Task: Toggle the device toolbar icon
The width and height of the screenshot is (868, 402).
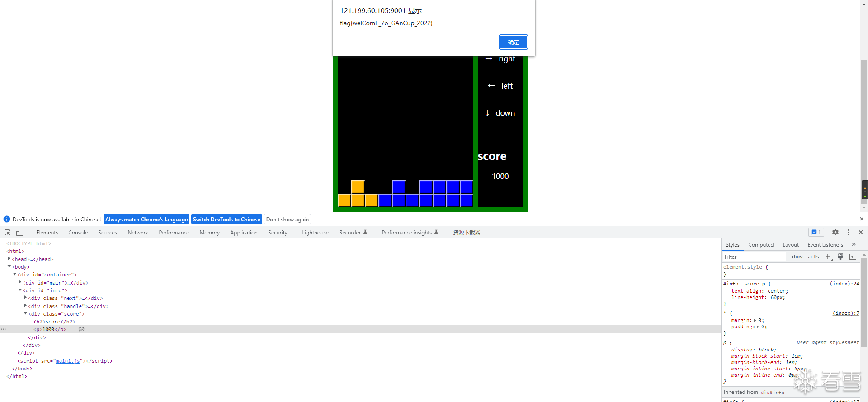Action: pos(19,232)
